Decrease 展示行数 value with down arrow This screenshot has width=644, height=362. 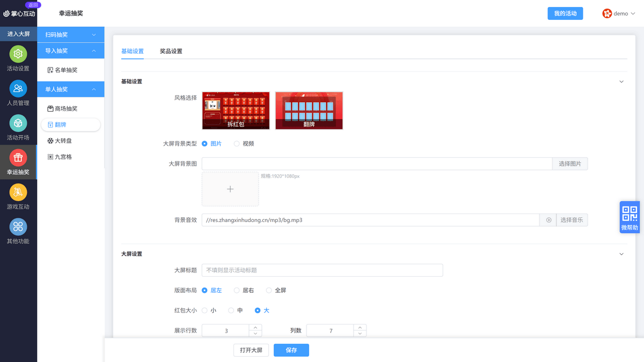[255, 334]
